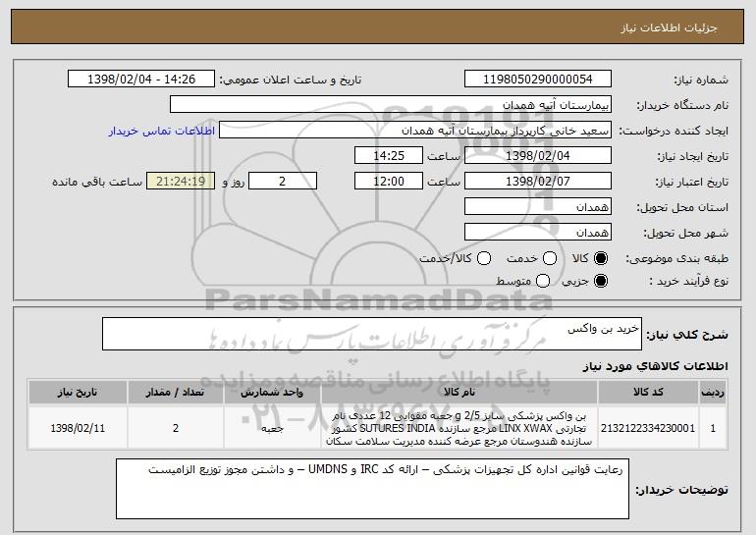
Task: Select the خدمت radio button
Action: [x=550, y=259]
